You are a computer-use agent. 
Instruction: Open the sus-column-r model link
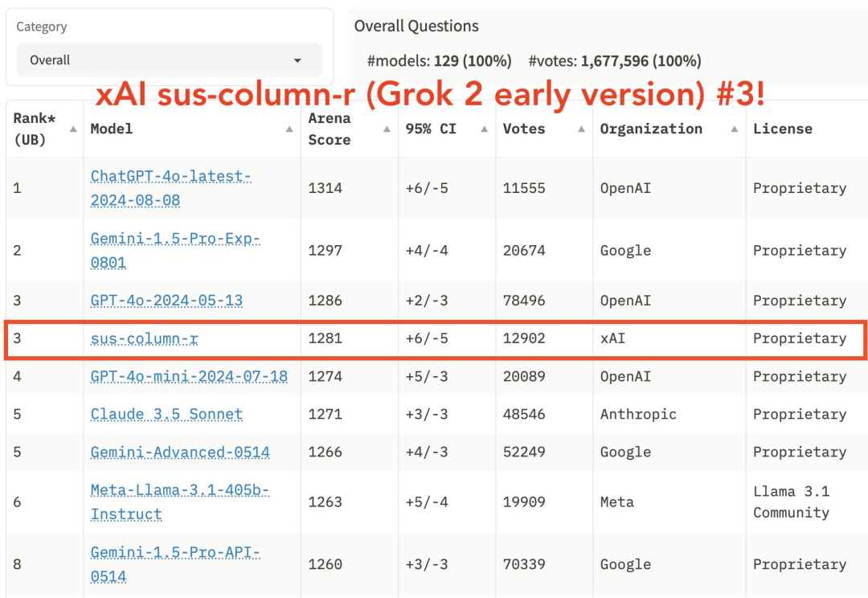coord(143,338)
